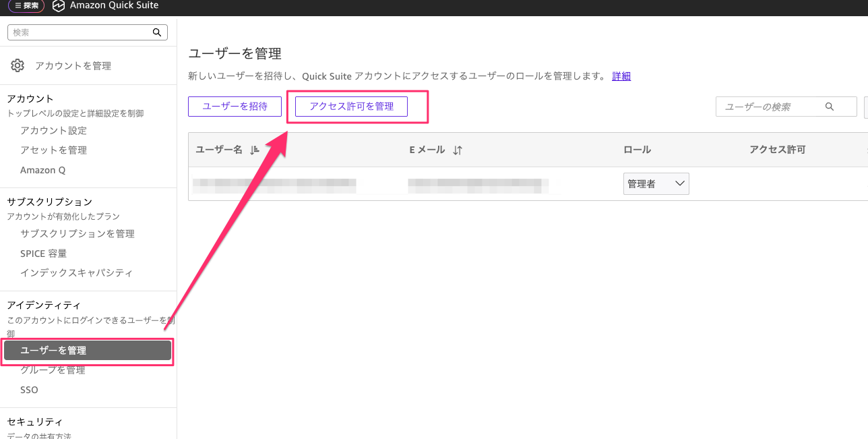Open the 詳細 link

click(x=621, y=76)
